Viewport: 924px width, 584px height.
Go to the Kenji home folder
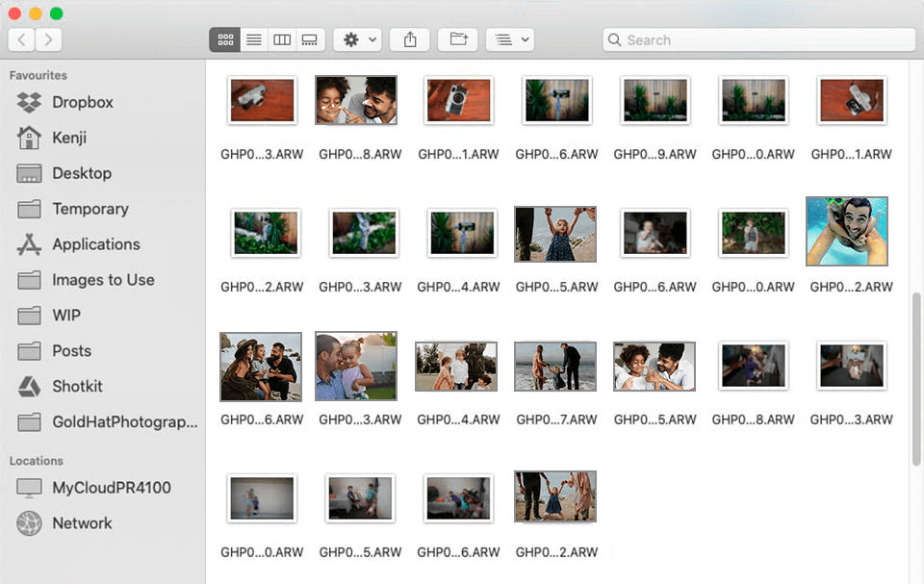tap(69, 138)
